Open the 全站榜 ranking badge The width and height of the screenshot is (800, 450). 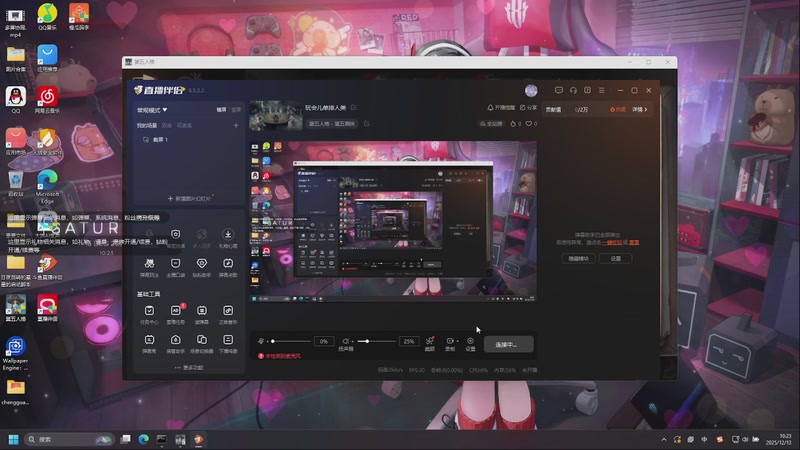[491, 123]
